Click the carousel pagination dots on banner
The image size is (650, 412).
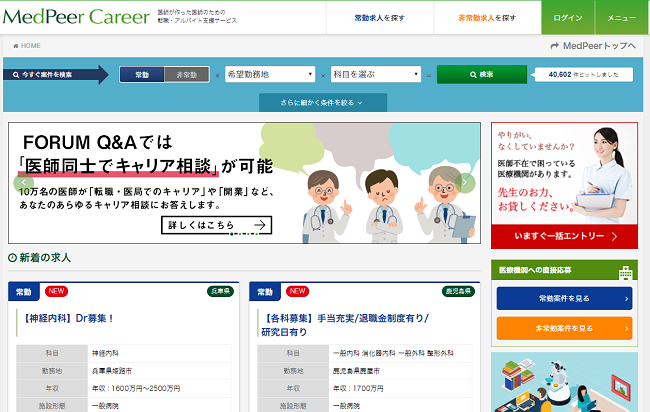(x=245, y=234)
